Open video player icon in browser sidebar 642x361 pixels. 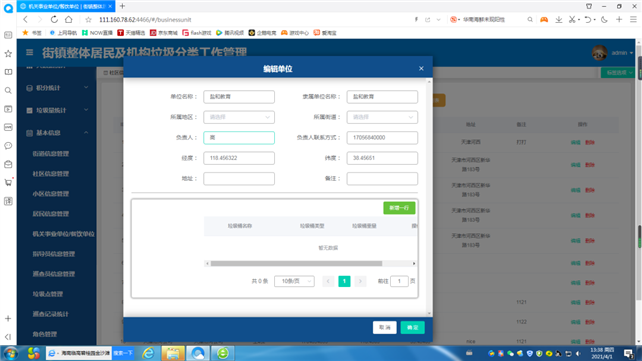click(x=8, y=109)
